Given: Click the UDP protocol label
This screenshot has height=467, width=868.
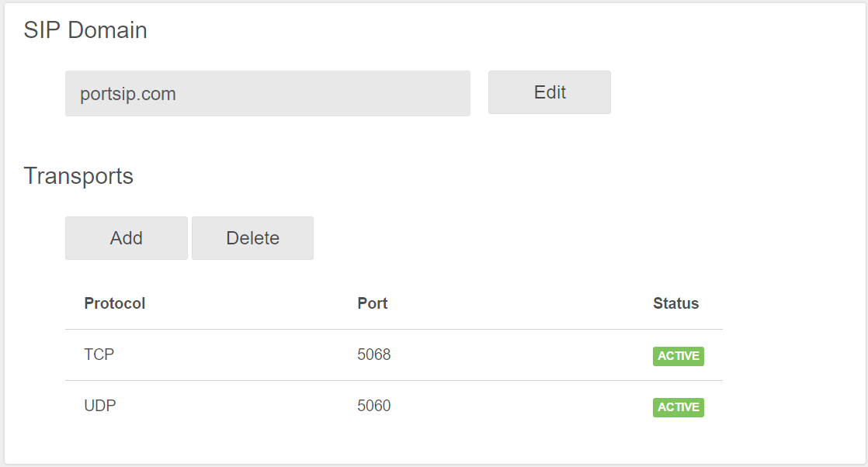Looking at the screenshot, I should pos(100,406).
